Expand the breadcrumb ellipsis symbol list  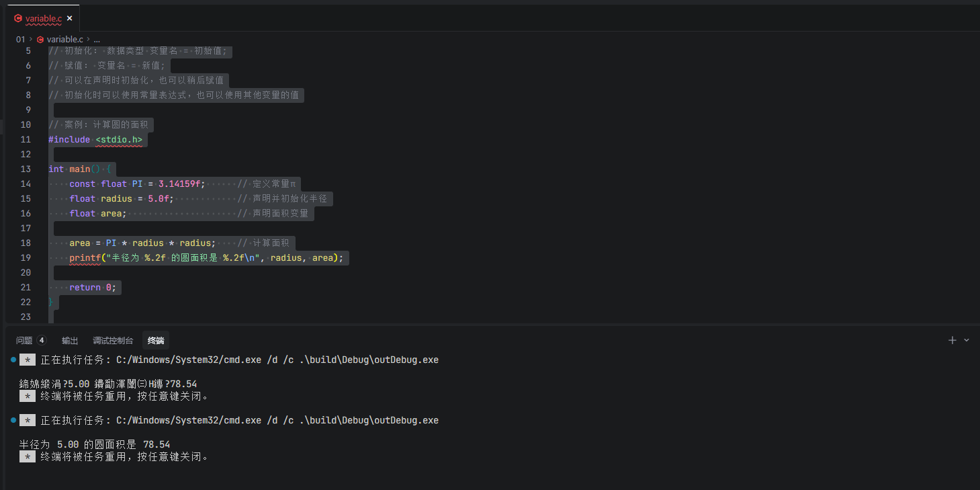coord(97,40)
